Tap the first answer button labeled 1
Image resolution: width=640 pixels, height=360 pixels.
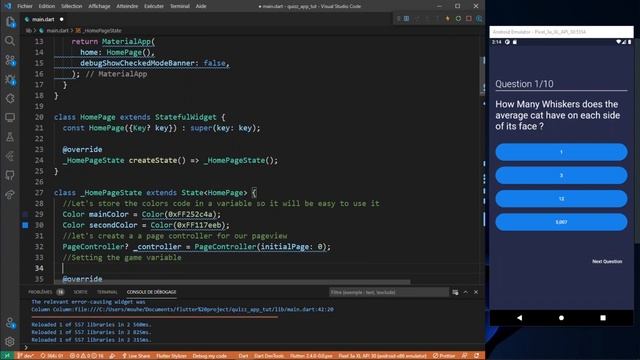(561, 152)
